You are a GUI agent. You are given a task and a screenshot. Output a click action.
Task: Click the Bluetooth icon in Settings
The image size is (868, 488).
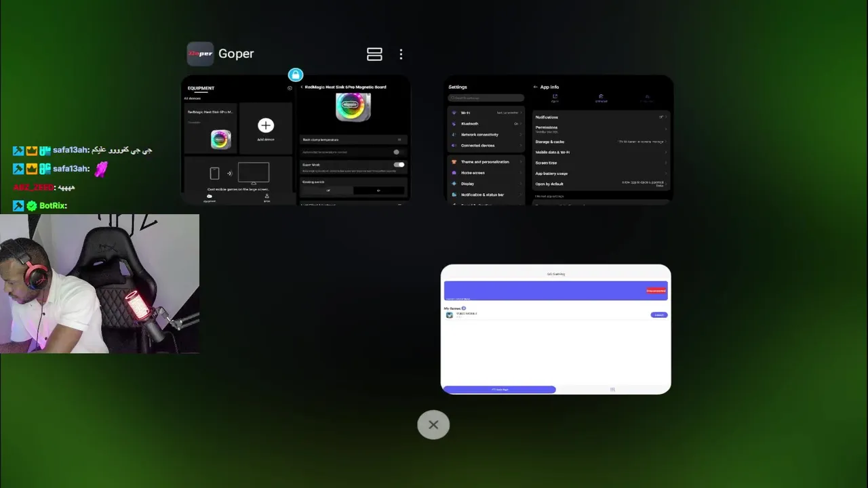[x=454, y=123]
